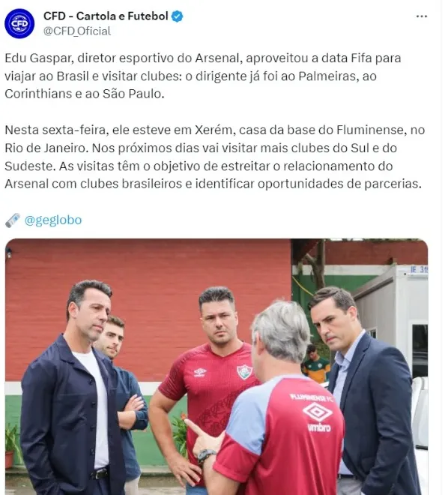Click the FLUMINENSE FC text on shirt back

point(308,398)
